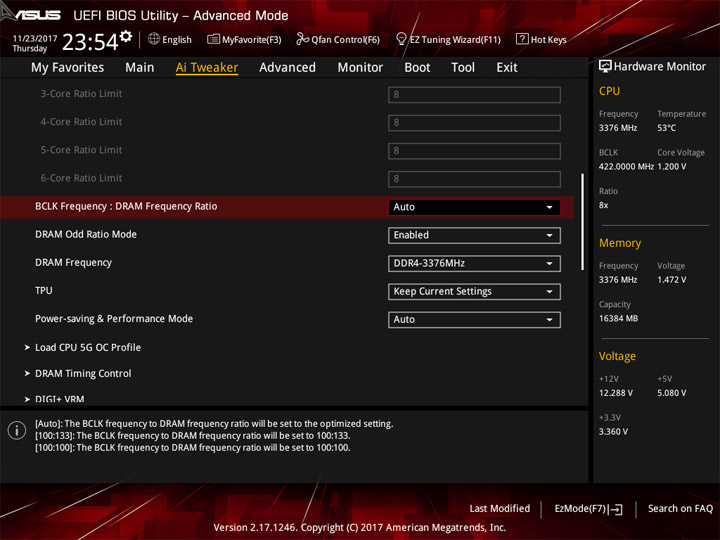Open Qfan Control fan icon
The width and height of the screenshot is (720, 540).
[302, 39]
